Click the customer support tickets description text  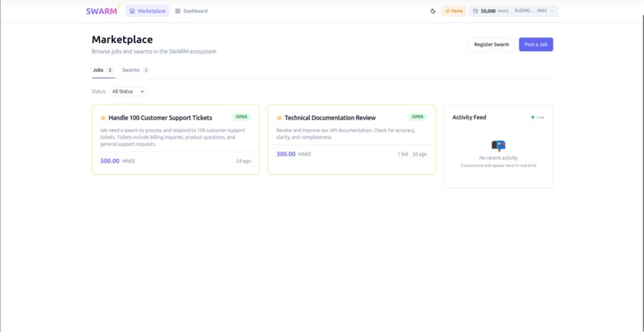[173, 137]
